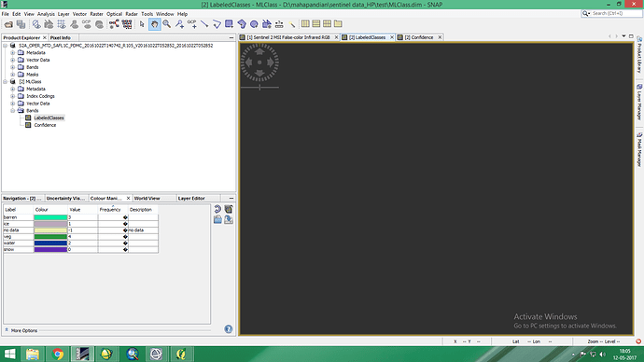Open the Raster menu
Screen dimensions: 644x362
point(96,14)
